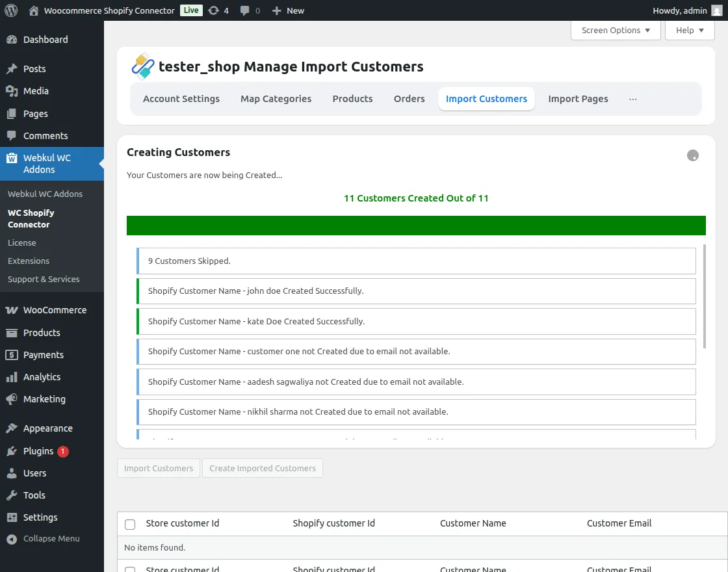
Task: Open the more tabs ellipsis menu
Action: 633,99
